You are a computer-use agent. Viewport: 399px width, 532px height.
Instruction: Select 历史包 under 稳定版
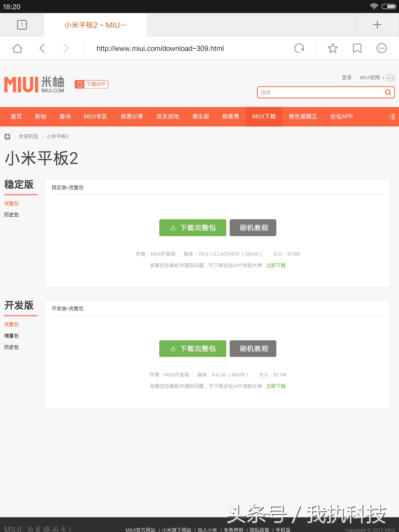click(x=11, y=215)
